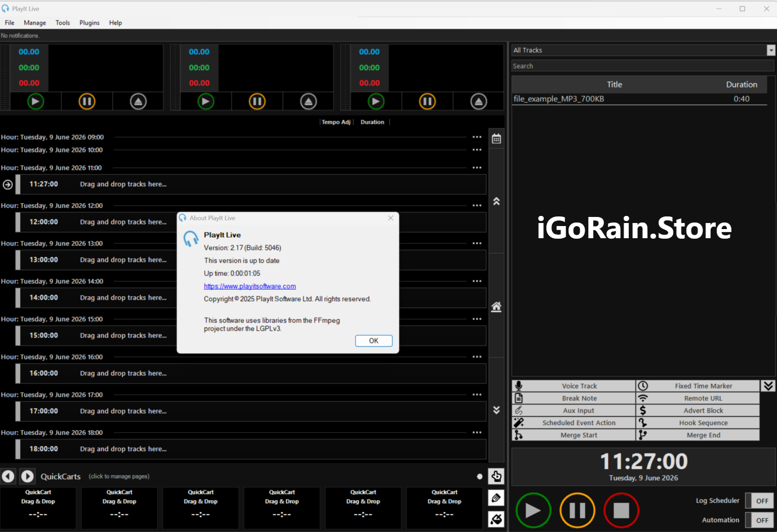
Task: Open the File menu
Action: pyautogui.click(x=10, y=23)
